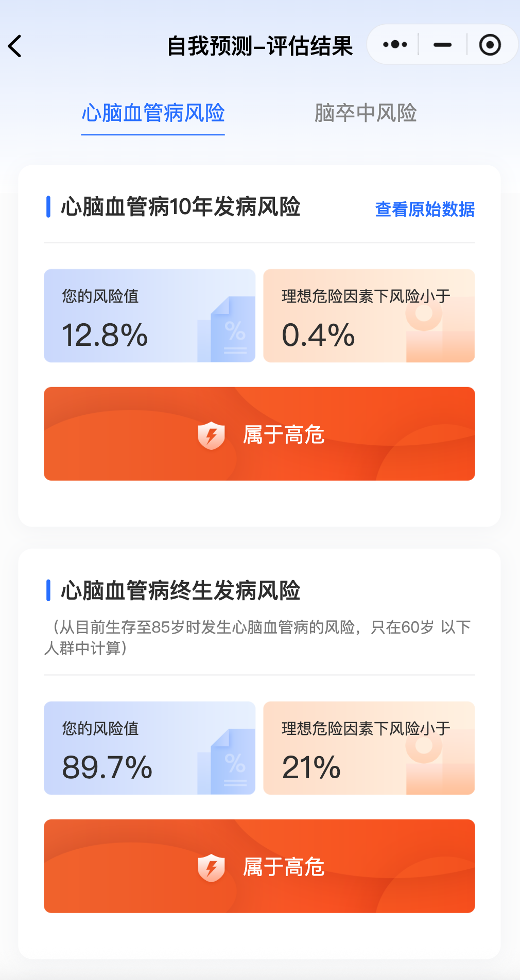Select the 89.7% lifetime risk card
Screen dimensions: 520x980
tap(129, 748)
